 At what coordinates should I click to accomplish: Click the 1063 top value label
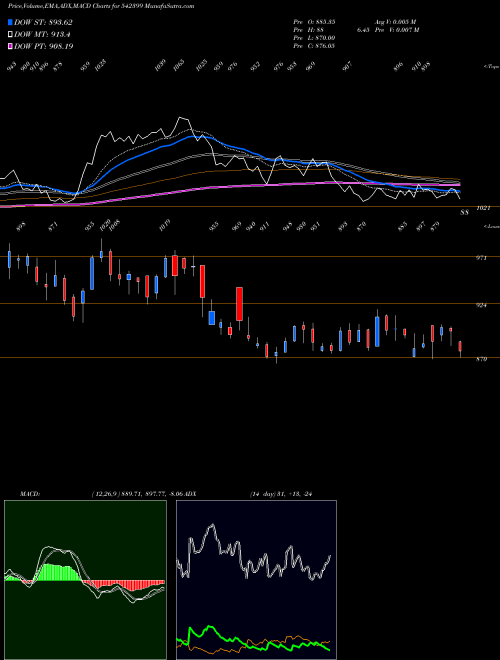[x=179, y=65]
